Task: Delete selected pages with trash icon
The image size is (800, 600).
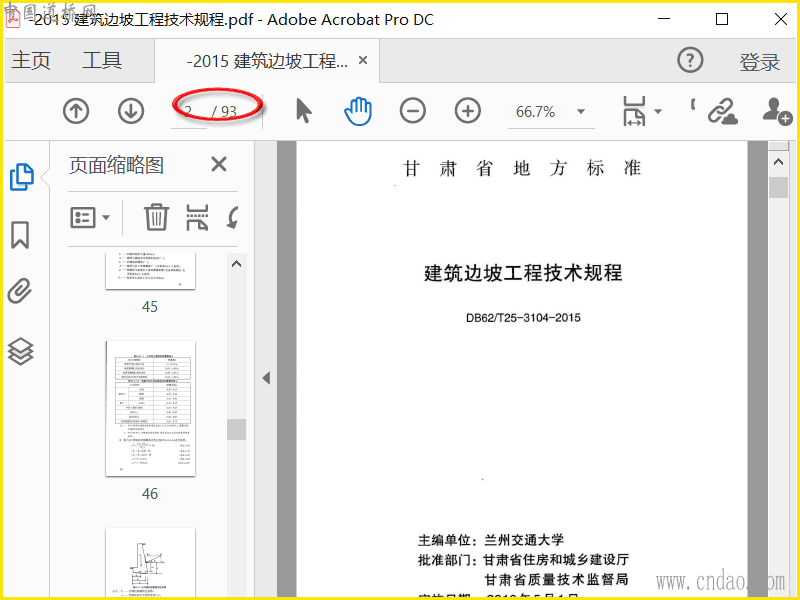Action: pyautogui.click(x=156, y=217)
